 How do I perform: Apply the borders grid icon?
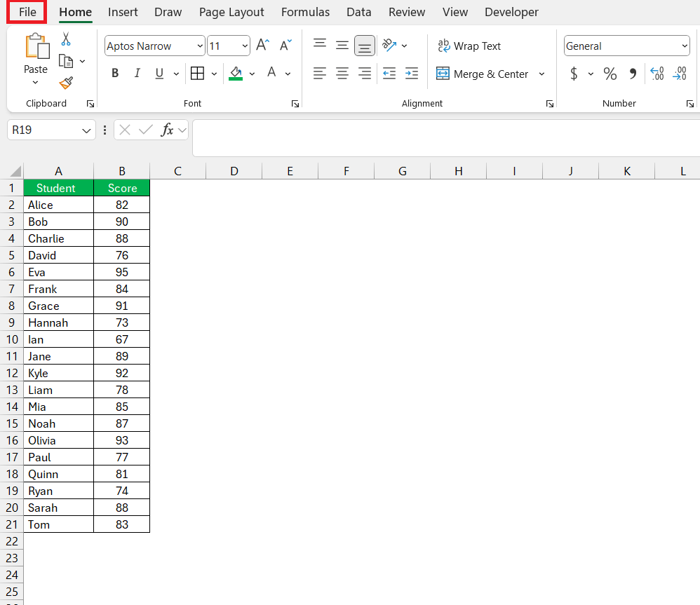pos(197,73)
